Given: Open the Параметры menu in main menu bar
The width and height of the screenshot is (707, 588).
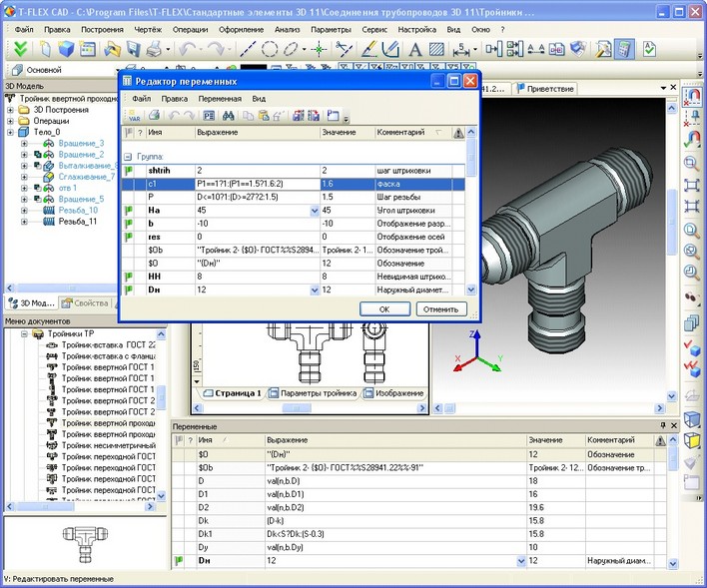Looking at the screenshot, I should pos(331,29).
